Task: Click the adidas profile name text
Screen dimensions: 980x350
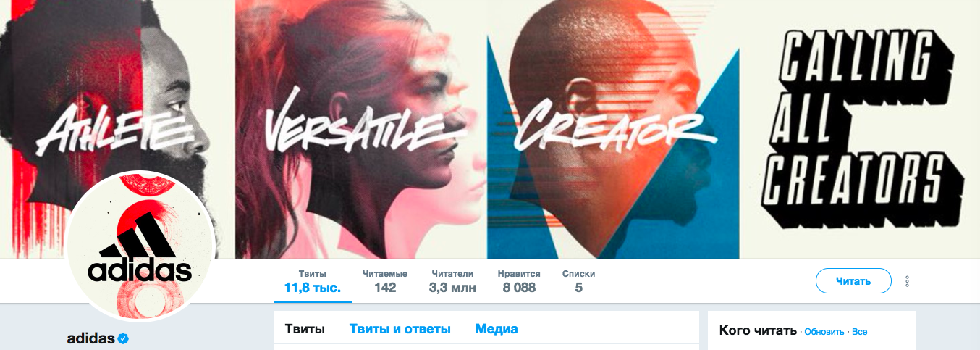Action: coord(91,338)
